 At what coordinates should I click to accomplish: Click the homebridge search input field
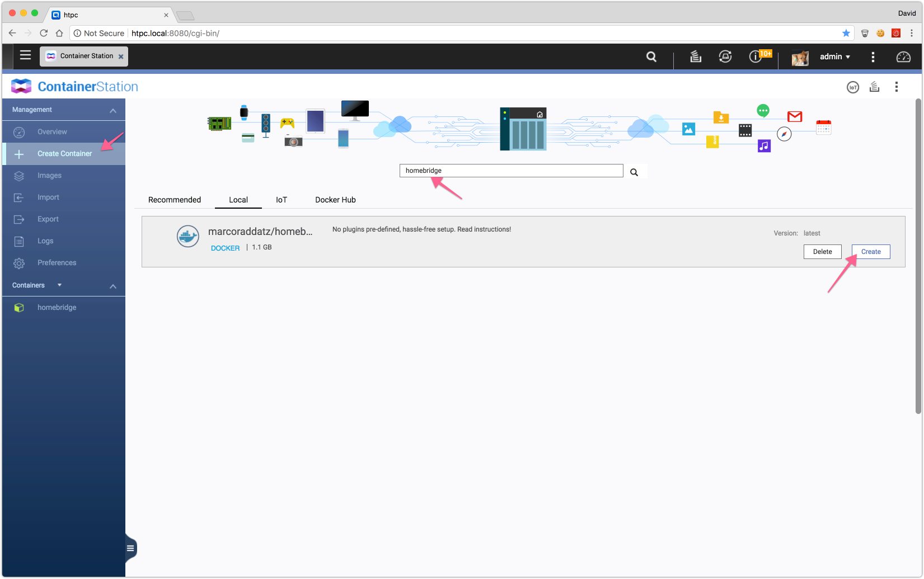coord(511,171)
